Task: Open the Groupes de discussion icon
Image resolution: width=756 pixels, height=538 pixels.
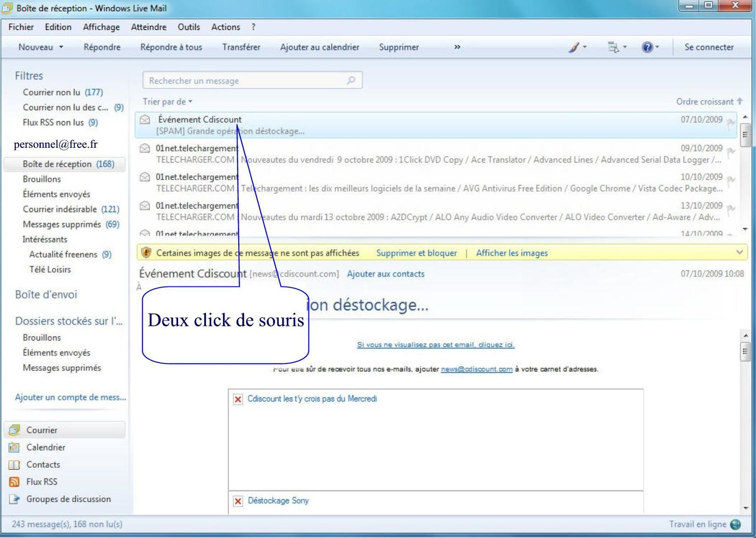Action: 15,499
